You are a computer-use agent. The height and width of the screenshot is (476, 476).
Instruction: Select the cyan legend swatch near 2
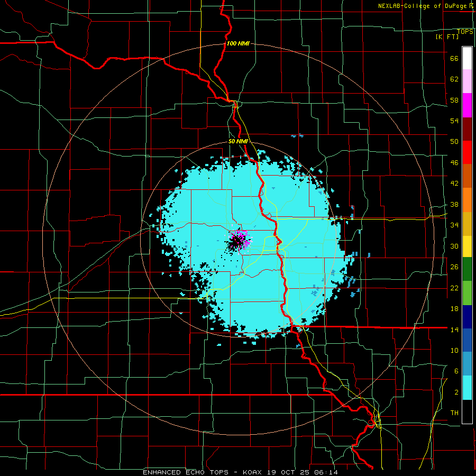467,388
